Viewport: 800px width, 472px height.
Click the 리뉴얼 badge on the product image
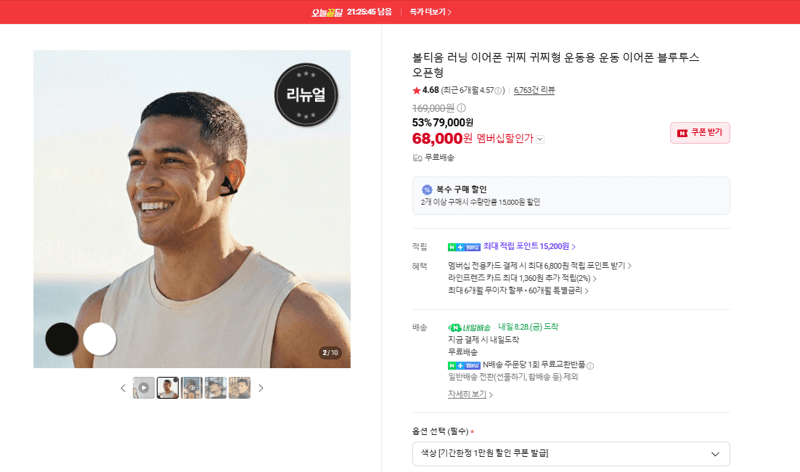[x=306, y=94]
